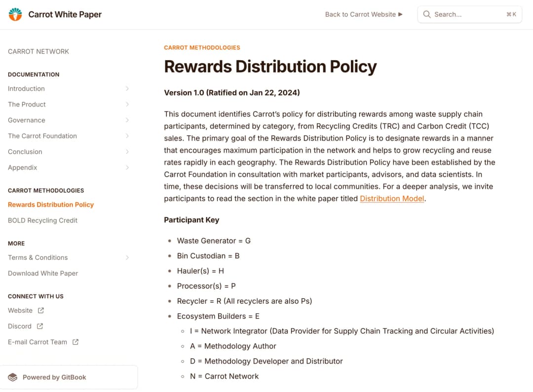Screen dimensions: 533x392
Task: Click the E-mail Carrot Team external link icon
Action: [76, 342]
